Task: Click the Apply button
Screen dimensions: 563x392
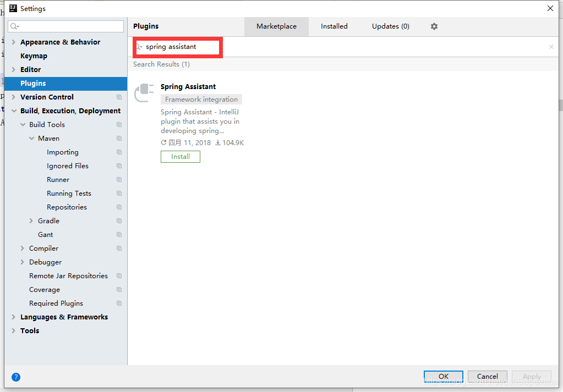Action: [532, 376]
